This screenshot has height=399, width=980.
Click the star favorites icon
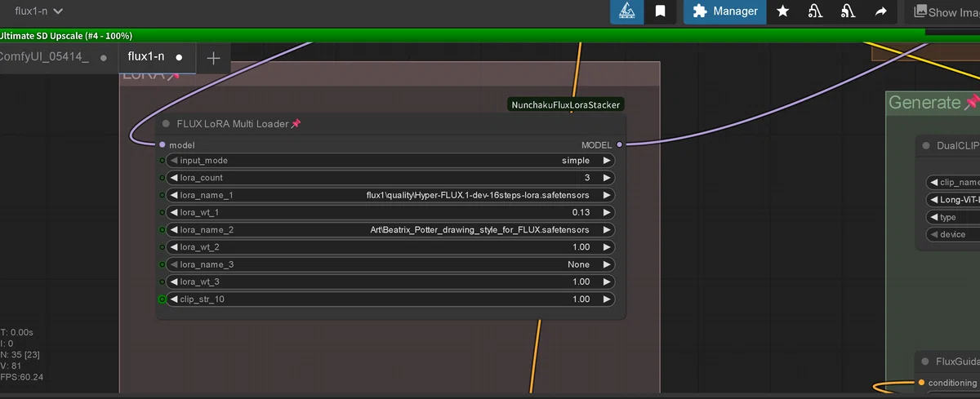coord(783,11)
